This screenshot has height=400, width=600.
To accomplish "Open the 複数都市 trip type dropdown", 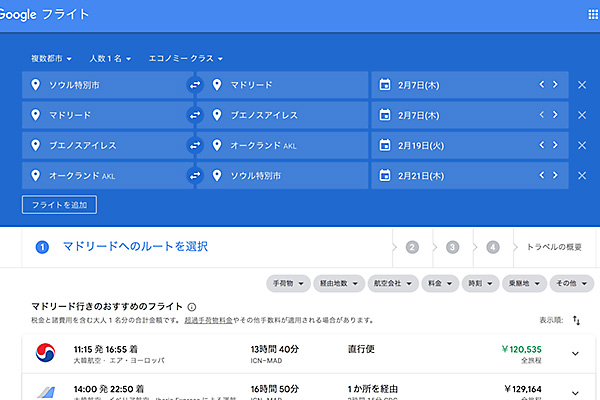I will pos(51,59).
